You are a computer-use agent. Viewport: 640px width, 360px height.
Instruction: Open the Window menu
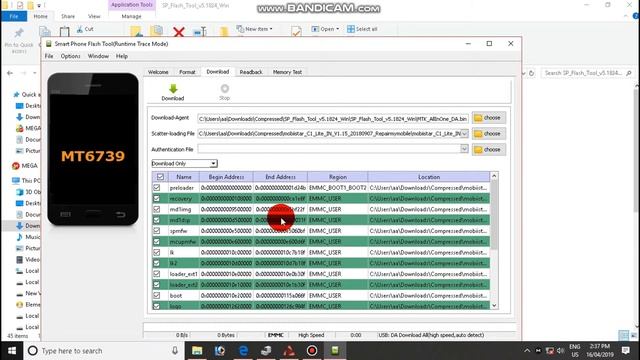click(98, 56)
